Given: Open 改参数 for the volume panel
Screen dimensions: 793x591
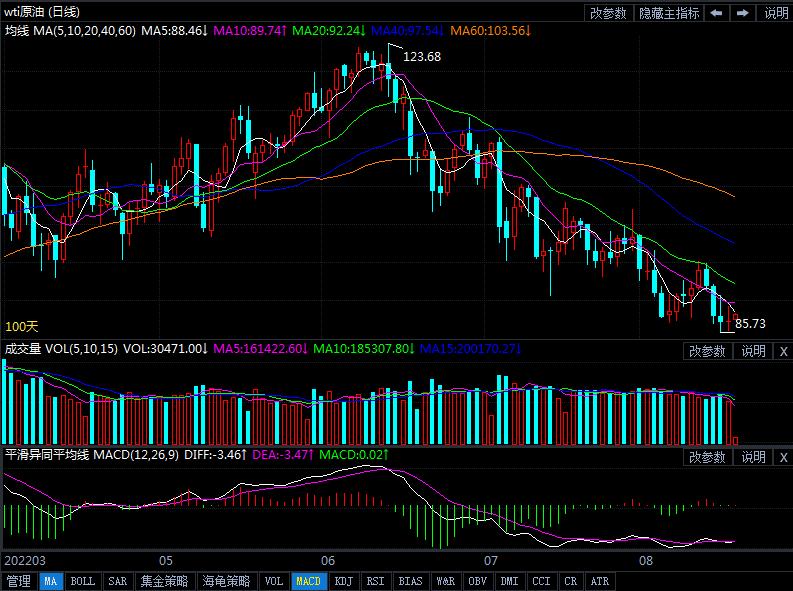Looking at the screenshot, I should 706,351.
